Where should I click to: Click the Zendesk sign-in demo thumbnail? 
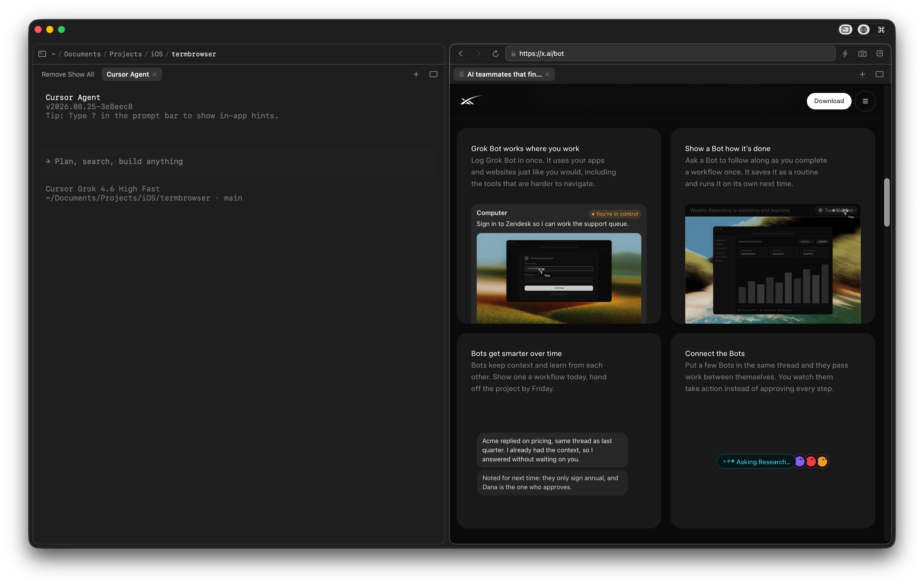(559, 278)
